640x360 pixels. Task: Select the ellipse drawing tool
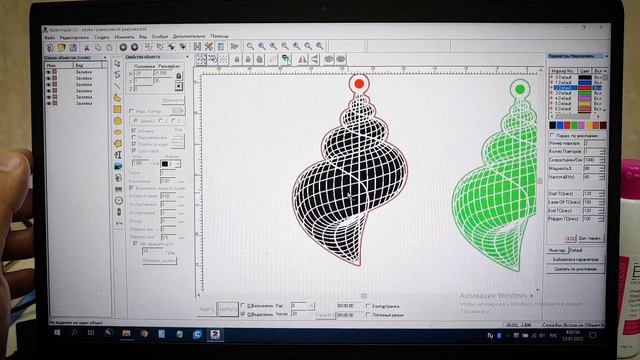click(118, 132)
